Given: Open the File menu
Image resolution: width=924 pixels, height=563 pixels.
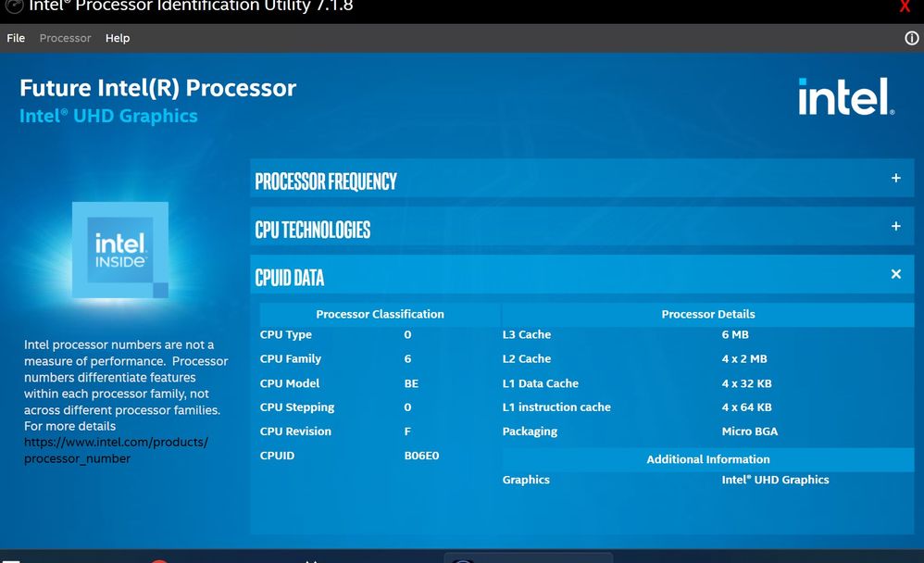Looking at the screenshot, I should coord(16,38).
